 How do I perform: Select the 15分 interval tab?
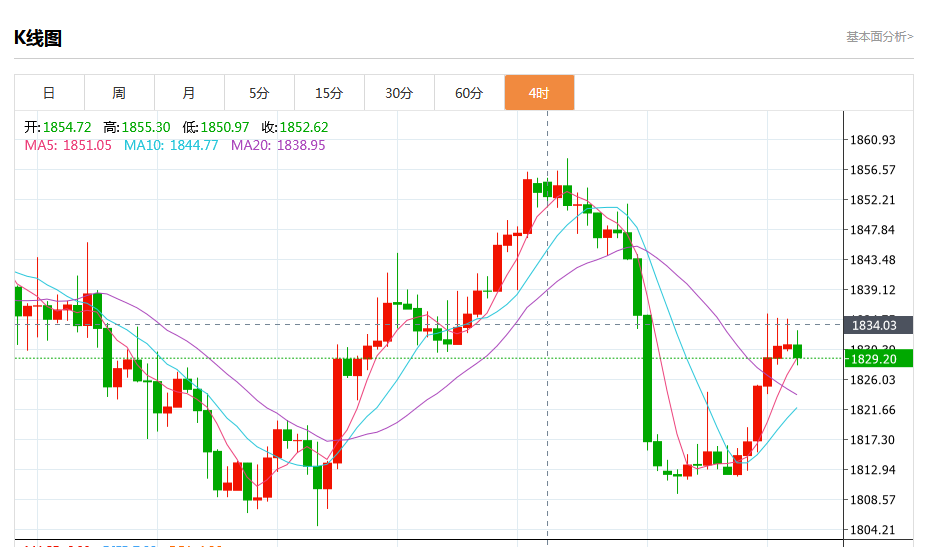pyautogui.click(x=329, y=93)
